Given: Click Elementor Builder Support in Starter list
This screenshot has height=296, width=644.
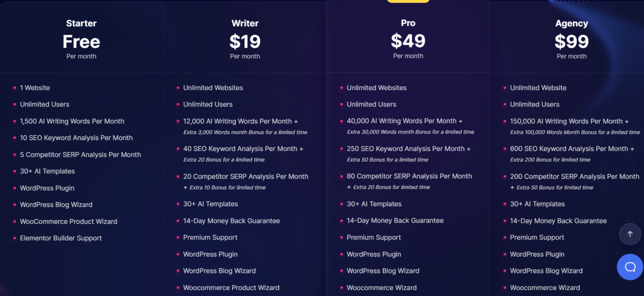Looking at the screenshot, I should [x=61, y=238].
